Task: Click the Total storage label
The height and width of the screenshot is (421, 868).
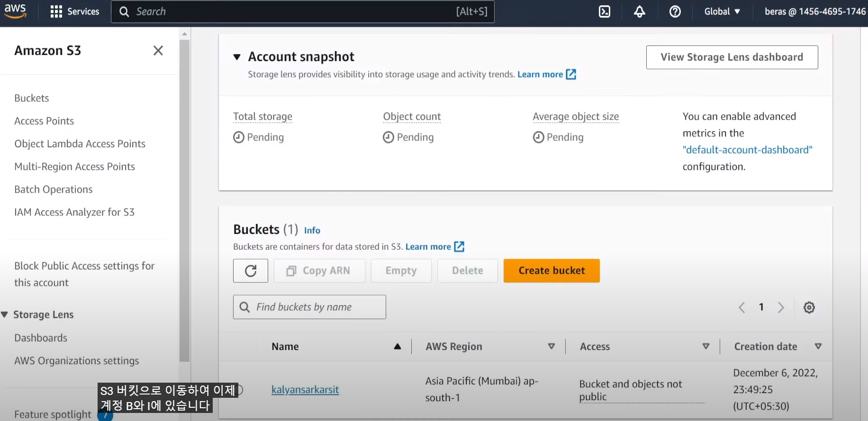Action: [x=262, y=116]
